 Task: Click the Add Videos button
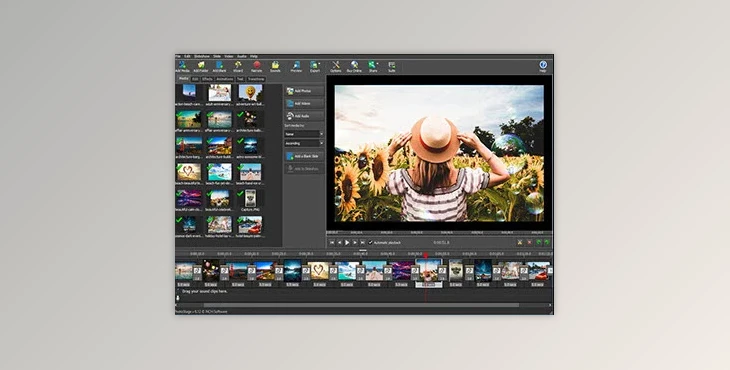click(304, 103)
